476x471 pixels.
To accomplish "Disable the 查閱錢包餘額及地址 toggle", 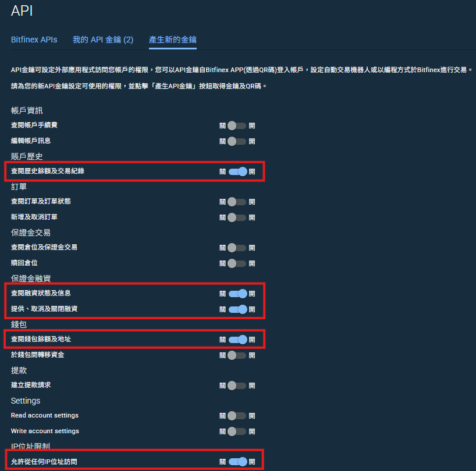I will 237,339.
